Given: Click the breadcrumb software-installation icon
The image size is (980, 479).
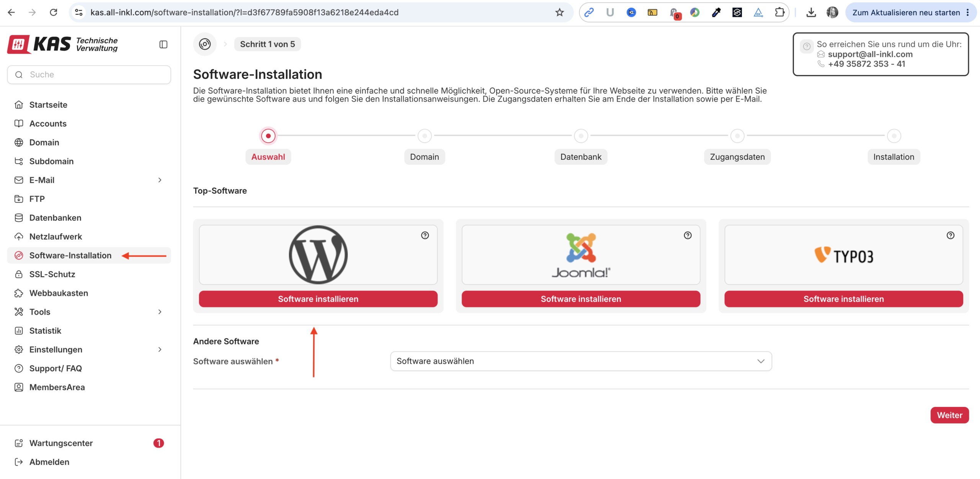Looking at the screenshot, I should click(x=205, y=44).
